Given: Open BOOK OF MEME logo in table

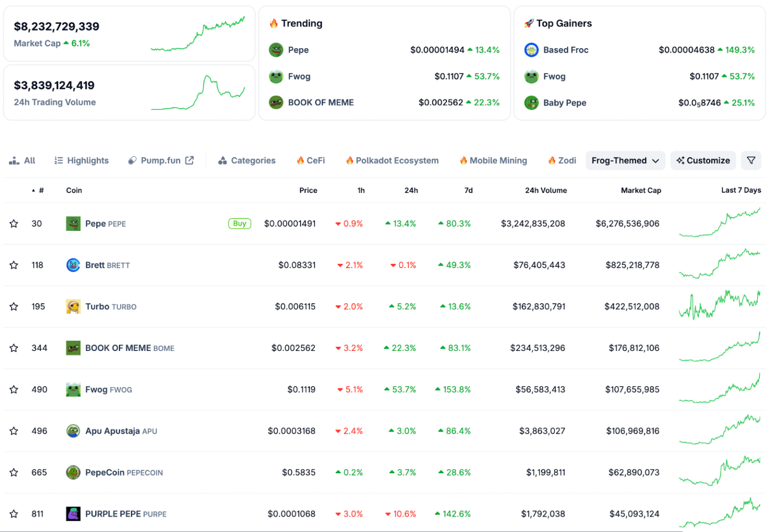Looking at the screenshot, I should (73, 348).
